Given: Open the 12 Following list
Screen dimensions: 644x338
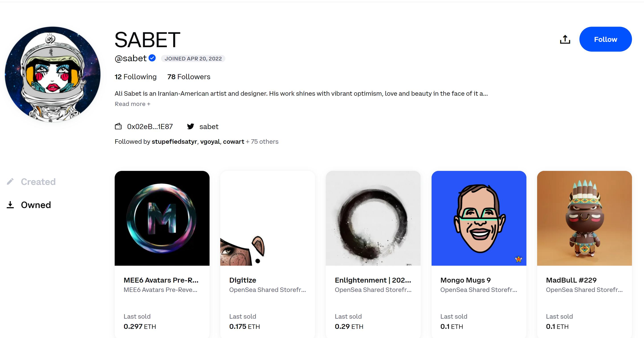Looking at the screenshot, I should point(135,77).
